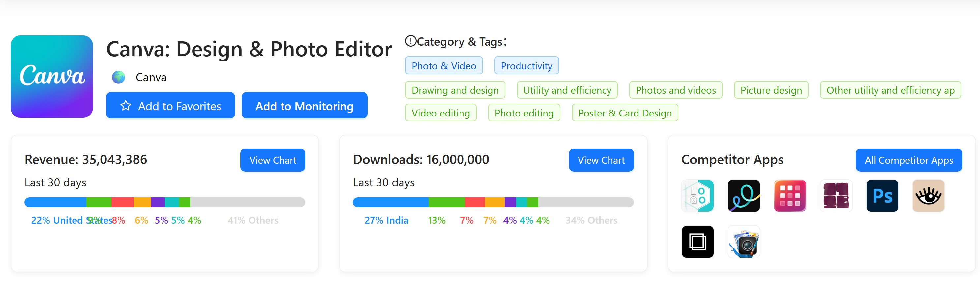Open the eye logo competitor app
The image size is (980, 298).
click(x=928, y=196)
